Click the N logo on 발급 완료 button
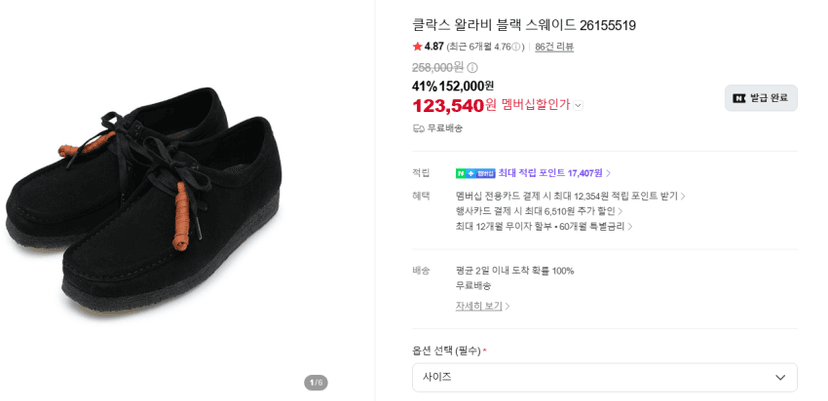This screenshot has height=401, width=828. (739, 98)
